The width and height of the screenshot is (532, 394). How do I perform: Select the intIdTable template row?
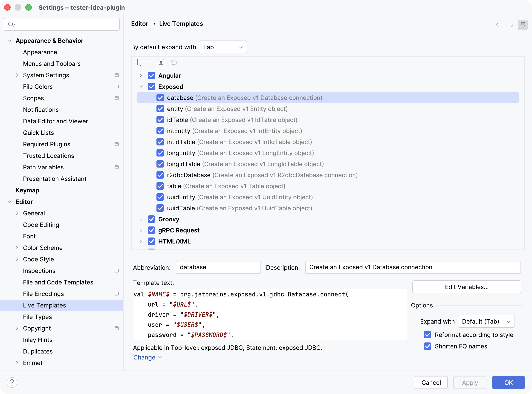328,142
